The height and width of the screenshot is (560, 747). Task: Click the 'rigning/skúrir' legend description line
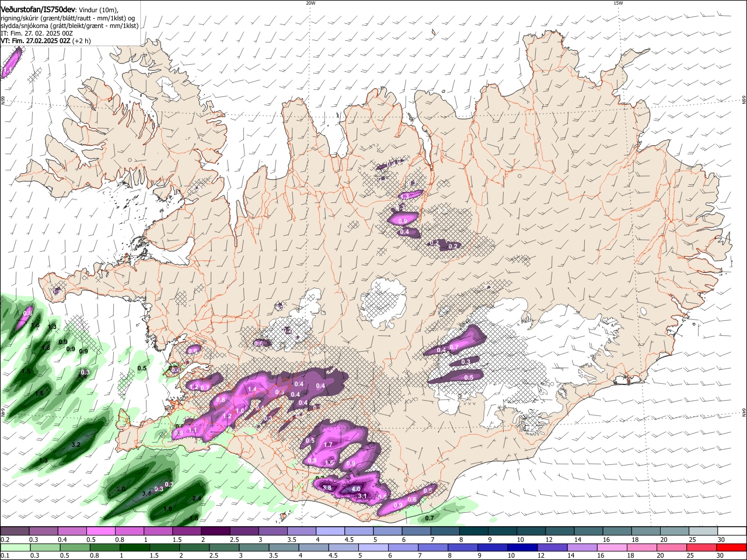pos(68,18)
